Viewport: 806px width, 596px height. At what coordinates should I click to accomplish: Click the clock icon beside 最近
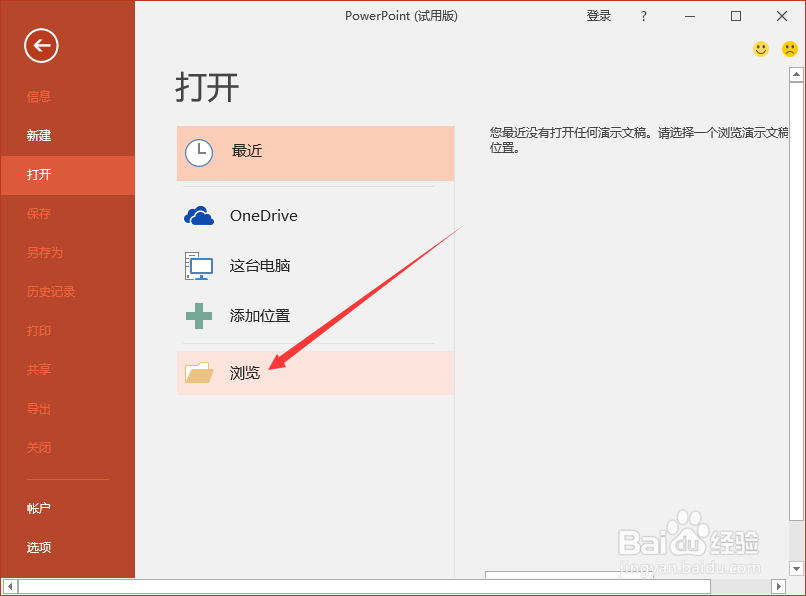click(x=199, y=153)
